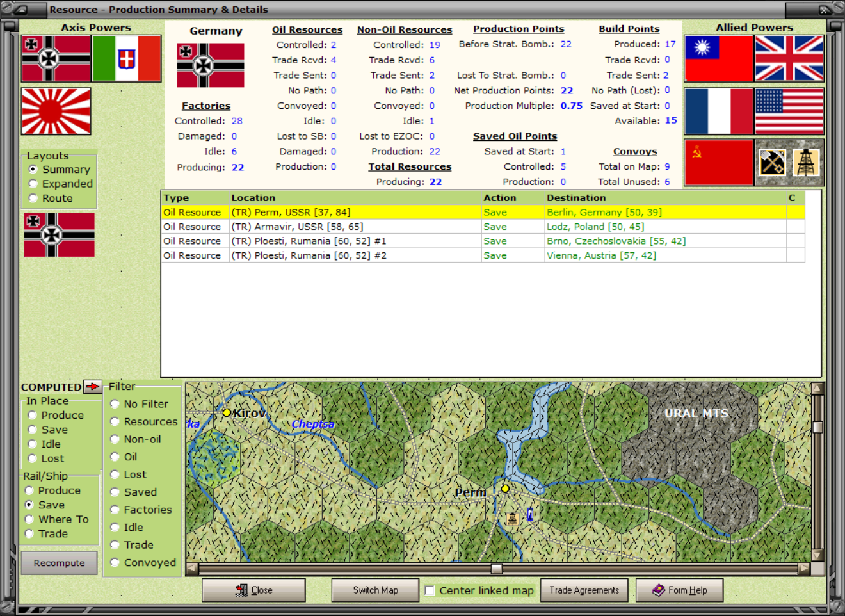The image size is (845, 616).
Task: Click the map horizontal scrollbar right arrow
Action: pyautogui.click(x=804, y=569)
